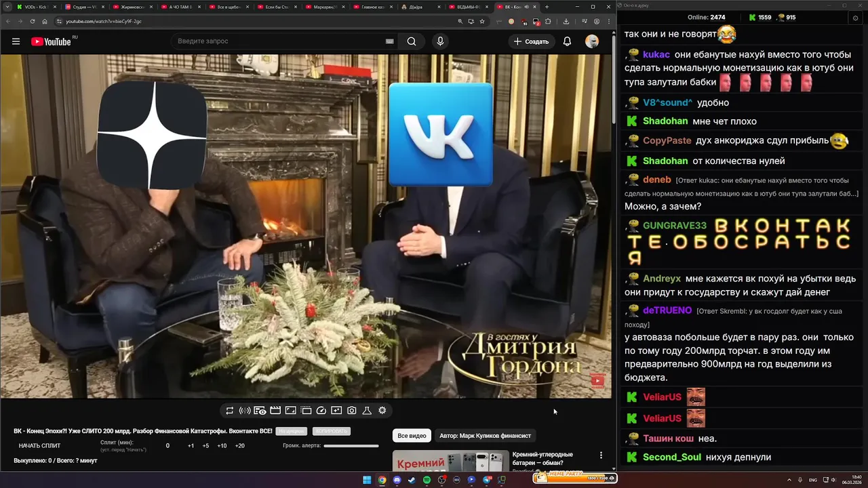Open YouTube notifications bell
This screenshot has height=488, width=868.
tap(567, 41)
